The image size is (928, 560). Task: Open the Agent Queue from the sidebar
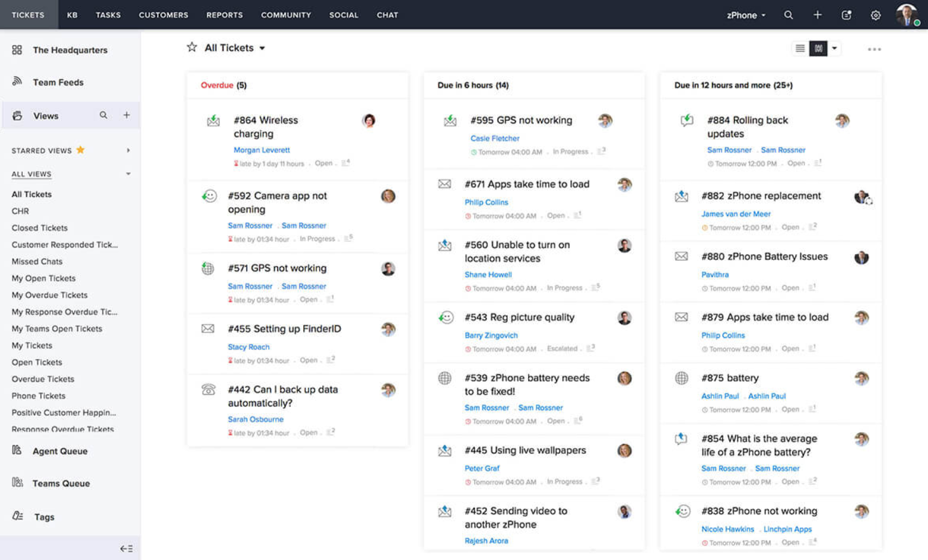(17, 451)
